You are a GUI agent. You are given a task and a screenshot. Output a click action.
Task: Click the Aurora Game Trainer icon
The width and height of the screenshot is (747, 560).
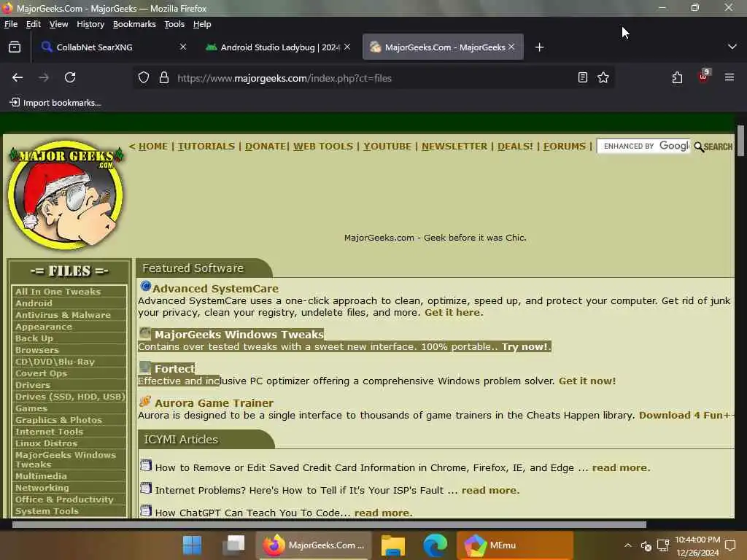pos(145,401)
